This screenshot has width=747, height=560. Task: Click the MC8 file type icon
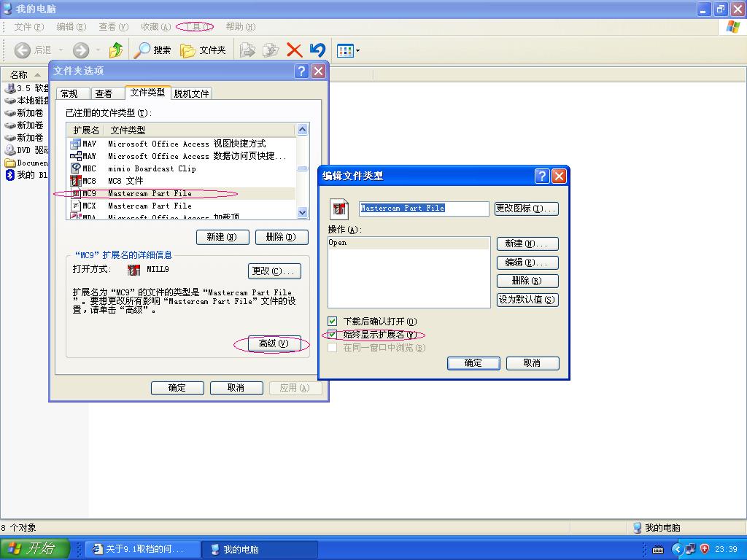[x=75, y=181]
